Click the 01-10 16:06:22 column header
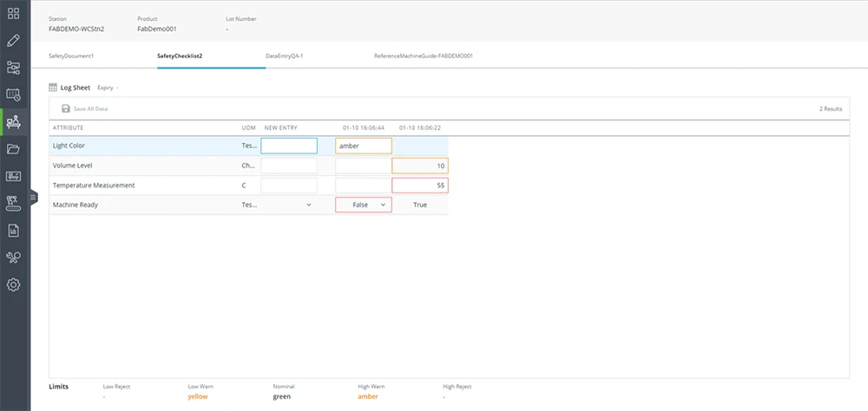The width and height of the screenshot is (868, 411). pyautogui.click(x=420, y=127)
